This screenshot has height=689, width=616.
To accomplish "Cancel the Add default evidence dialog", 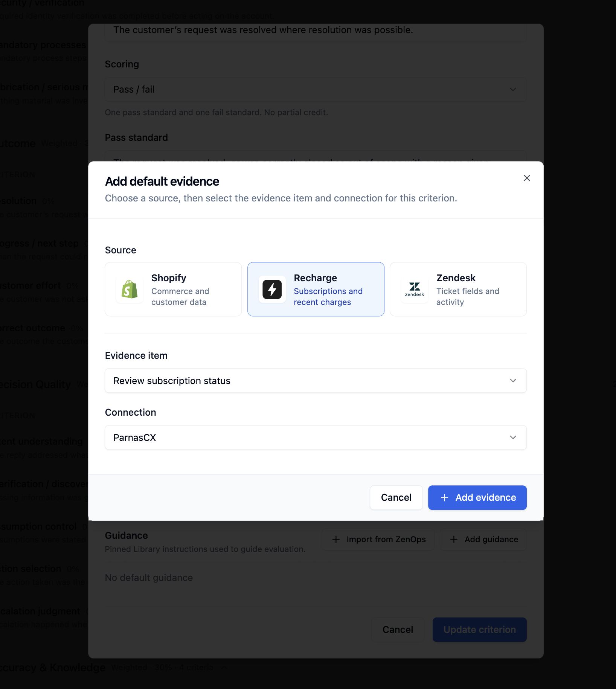I will tap(396, 497).
